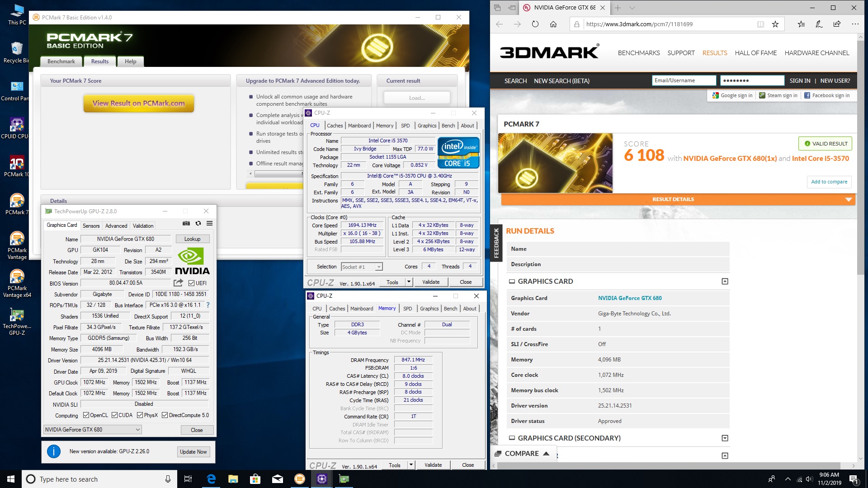
Task: Switch to the Help tab in PCMark 7
Action: 131,61
